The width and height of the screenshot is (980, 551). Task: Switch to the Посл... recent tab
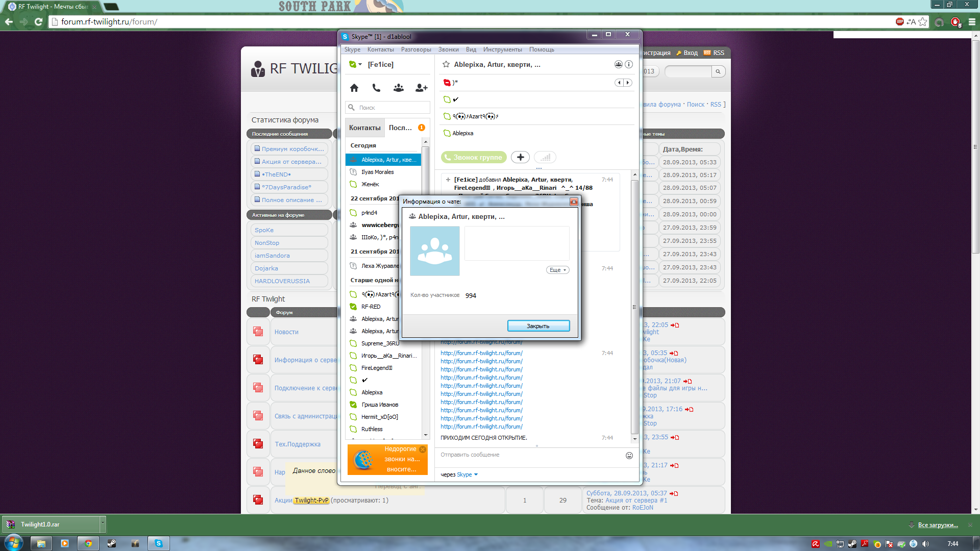(x=406, y=128)
